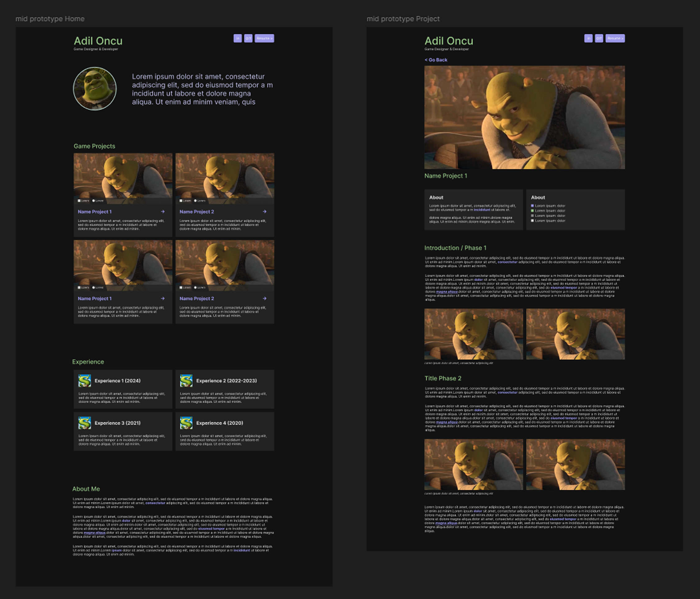
Task: Click arrow icon beside top-left Name Project 1
Action: (163, 211)
